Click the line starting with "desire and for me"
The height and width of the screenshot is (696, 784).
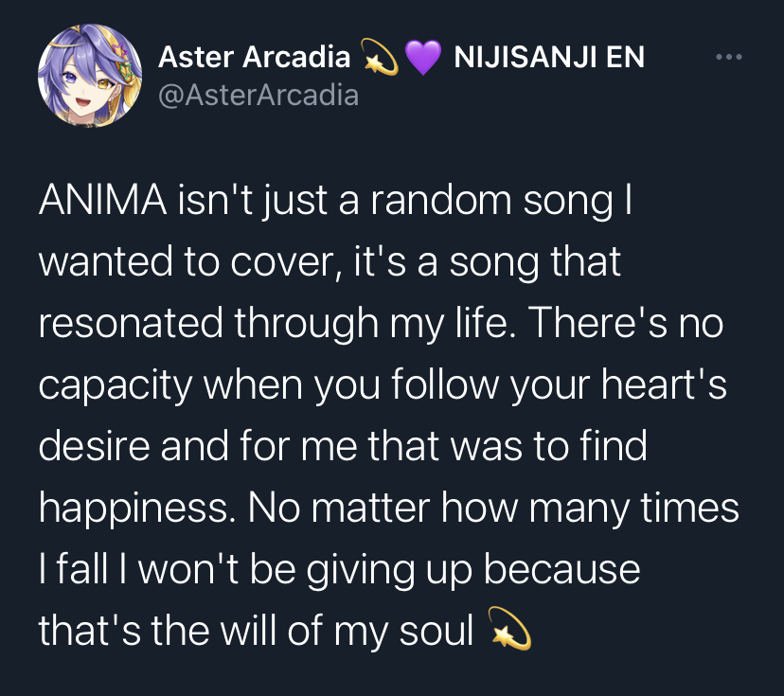coord(343,445)
